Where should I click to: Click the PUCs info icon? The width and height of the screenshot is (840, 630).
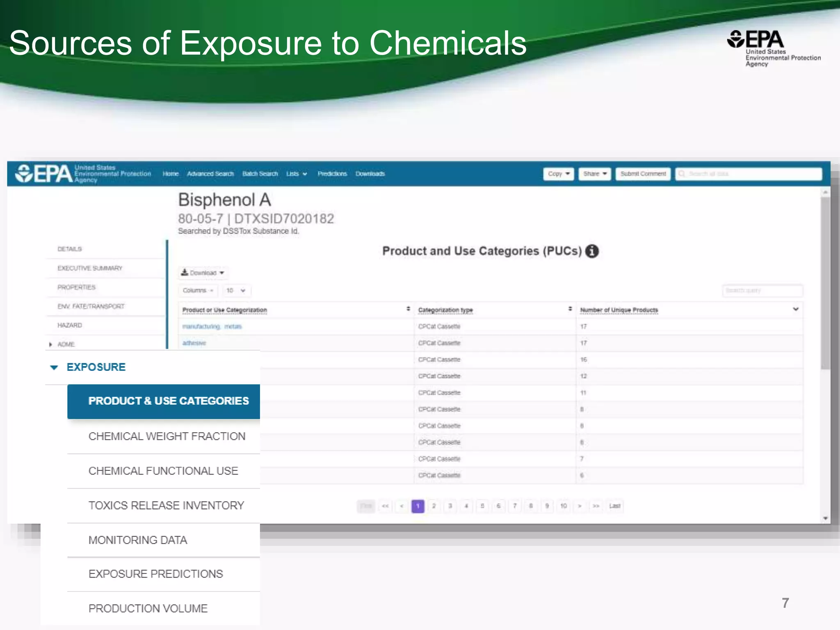[x=591, y=251]
